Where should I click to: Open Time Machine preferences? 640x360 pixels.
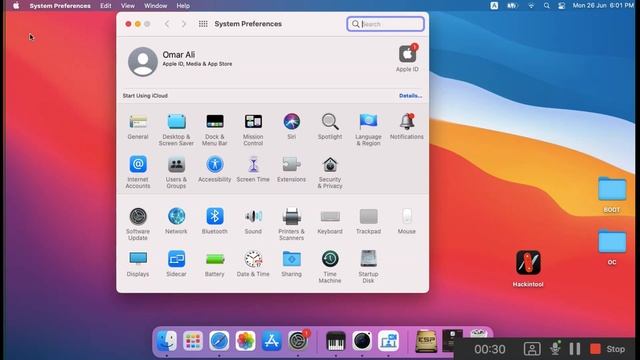330,267
